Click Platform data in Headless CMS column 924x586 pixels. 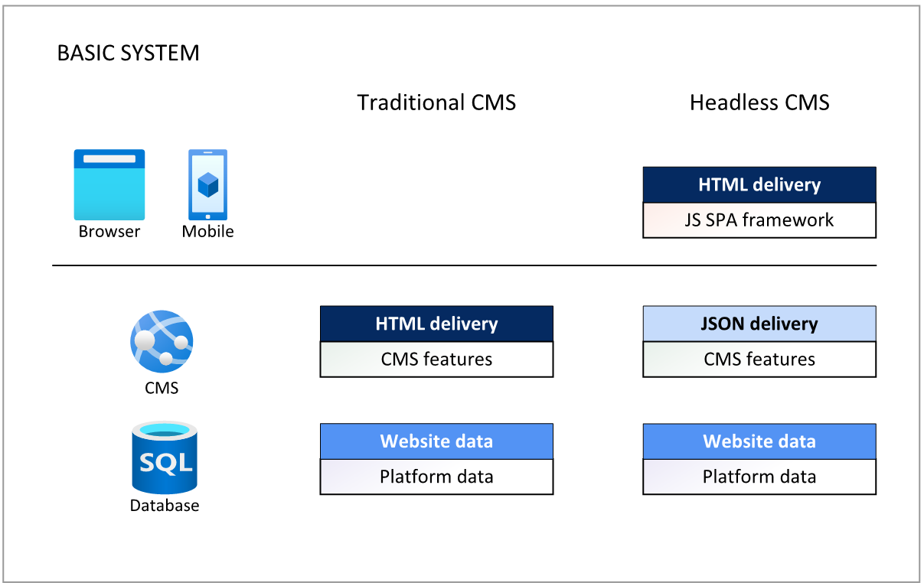759,477
